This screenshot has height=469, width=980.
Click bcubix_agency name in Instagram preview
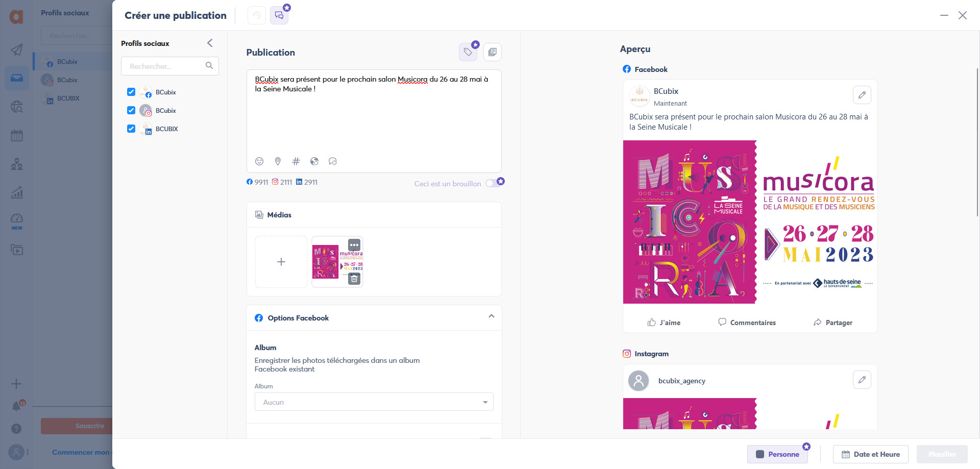click(682, 381)
